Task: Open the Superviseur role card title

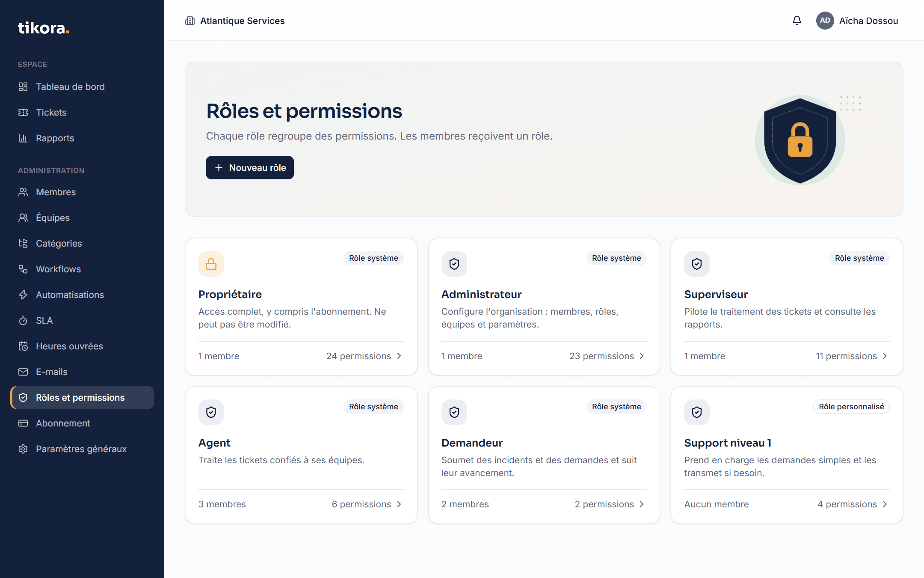Action: (716, 295)
